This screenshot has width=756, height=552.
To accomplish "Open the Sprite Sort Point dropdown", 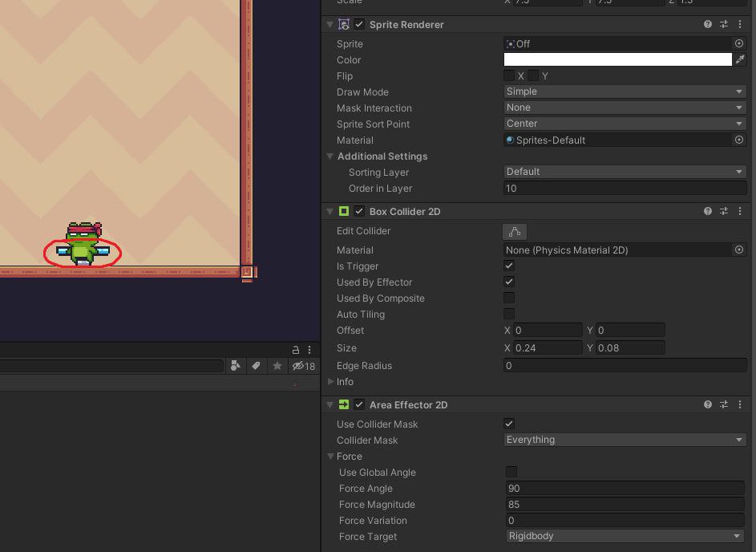I will point(625,124).
